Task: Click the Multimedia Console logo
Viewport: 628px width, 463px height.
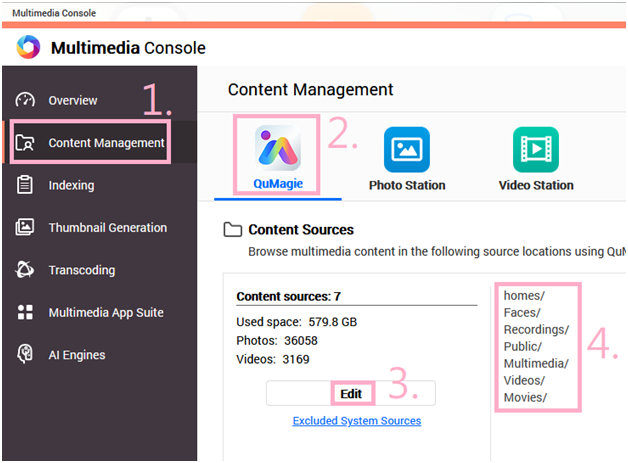Action: click(29, 47)
